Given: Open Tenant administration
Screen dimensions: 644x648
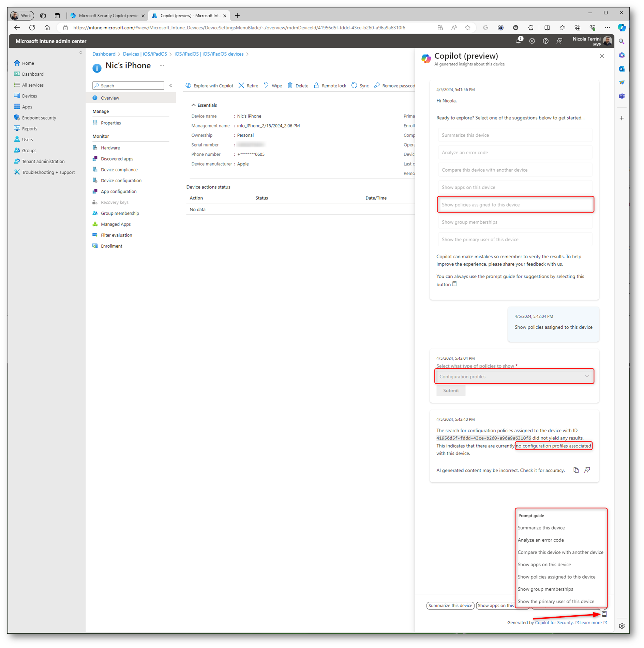Looking at the screenshot, I should pyautogui.click(x=39, y=161).
